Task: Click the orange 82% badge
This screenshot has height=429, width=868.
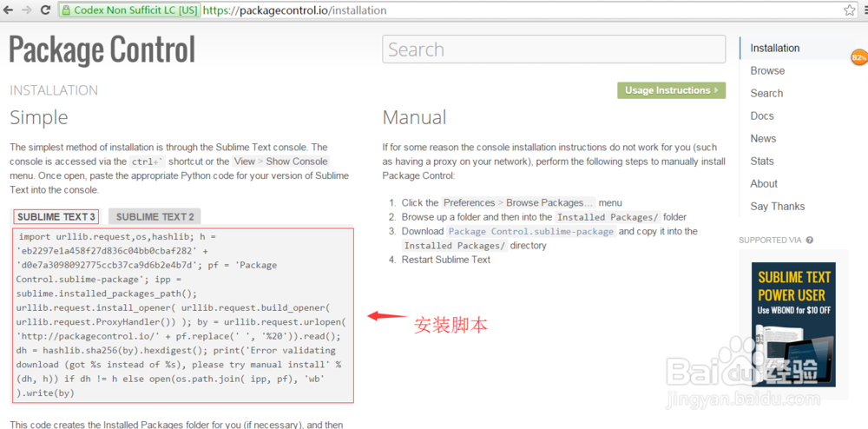Action: [x=859, y=57]
